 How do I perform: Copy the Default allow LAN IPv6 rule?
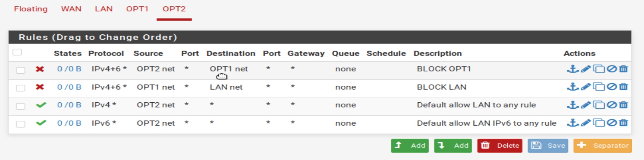pyautogui.click(x=599, y=123)
